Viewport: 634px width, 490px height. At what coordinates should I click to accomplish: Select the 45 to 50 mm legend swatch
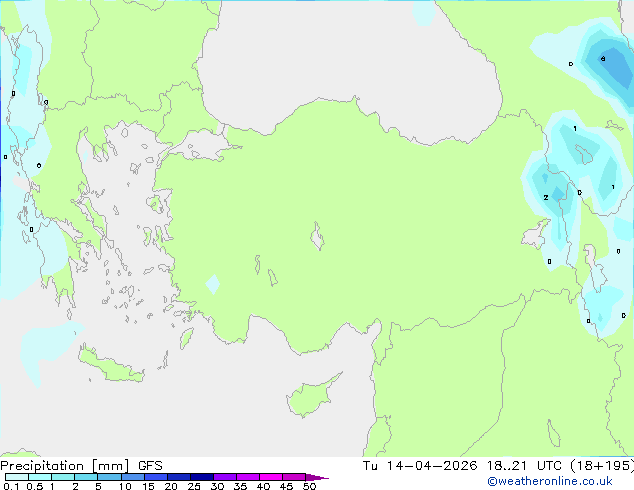[294, 477]
